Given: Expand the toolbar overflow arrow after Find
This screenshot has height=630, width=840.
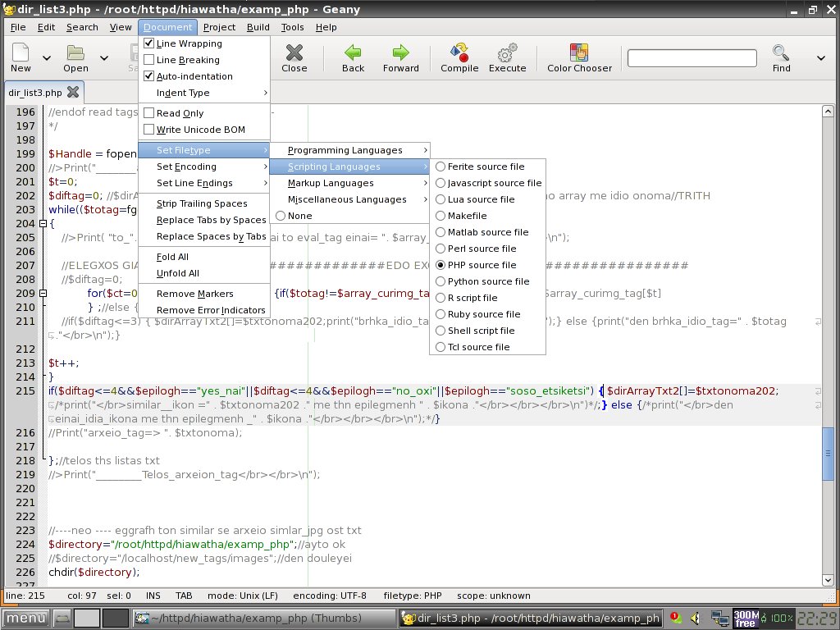Looking at the screenshot, I should 820,58.
